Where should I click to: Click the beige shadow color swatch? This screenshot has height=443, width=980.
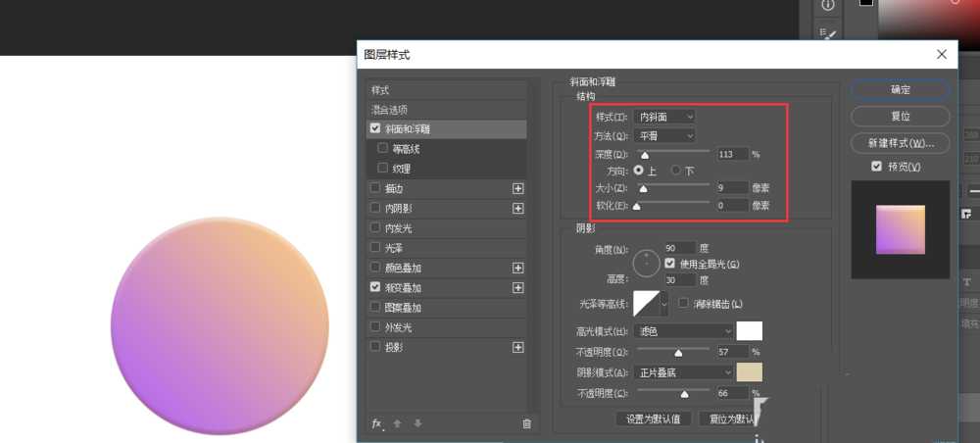tap(749, 372)
